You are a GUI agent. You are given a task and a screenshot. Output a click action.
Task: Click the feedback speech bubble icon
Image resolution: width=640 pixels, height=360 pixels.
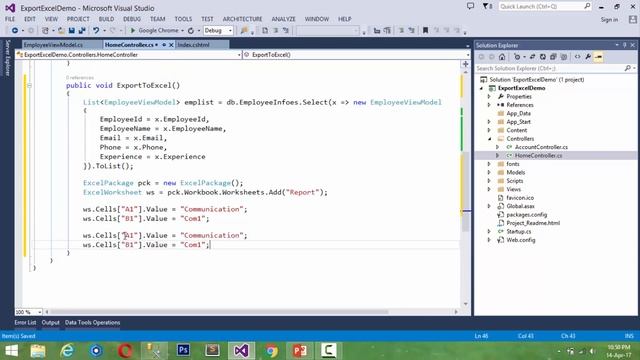[470, 6]
